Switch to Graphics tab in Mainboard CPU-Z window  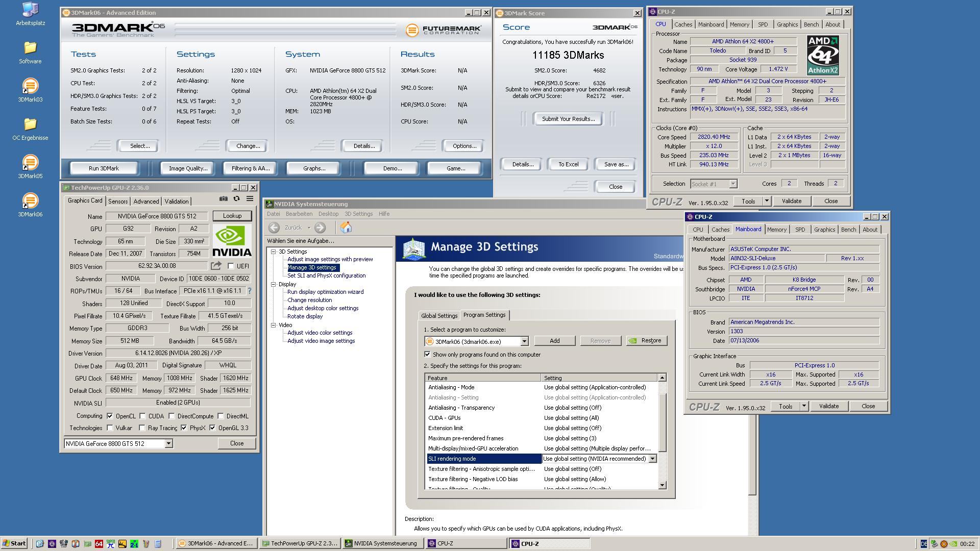click(824, 230)
